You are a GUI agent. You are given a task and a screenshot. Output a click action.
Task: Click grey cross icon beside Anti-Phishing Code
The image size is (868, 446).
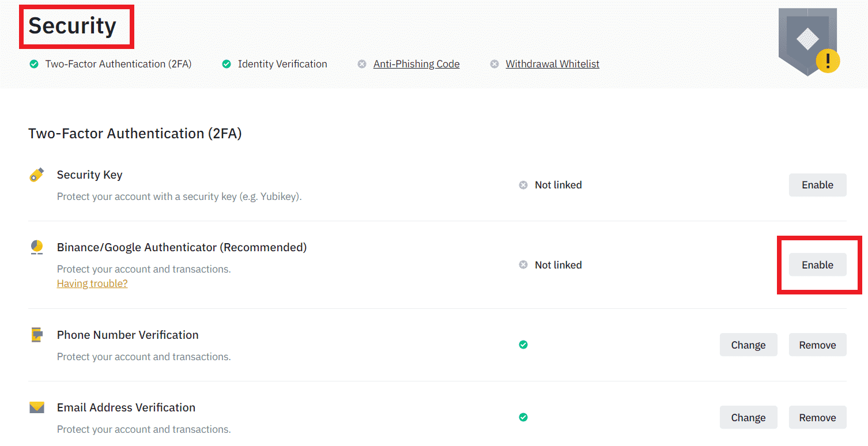[362, 64]
